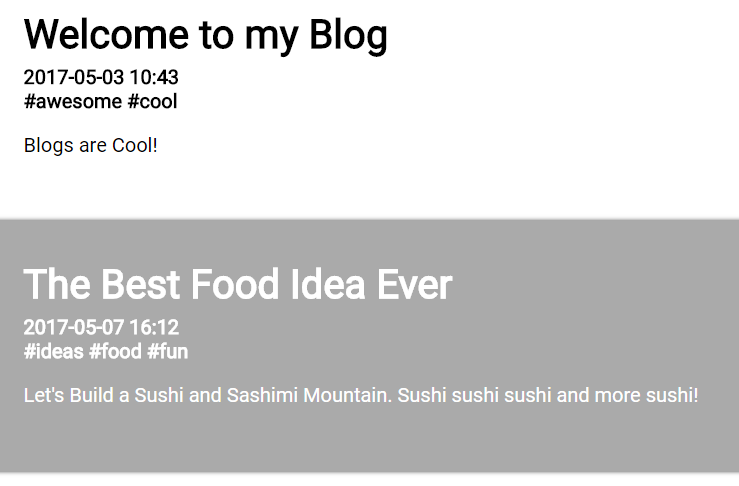This screenshot has height=486, width=739.
Task: Click the "Welcome to my Blog" post title
Action: point(205,34)
